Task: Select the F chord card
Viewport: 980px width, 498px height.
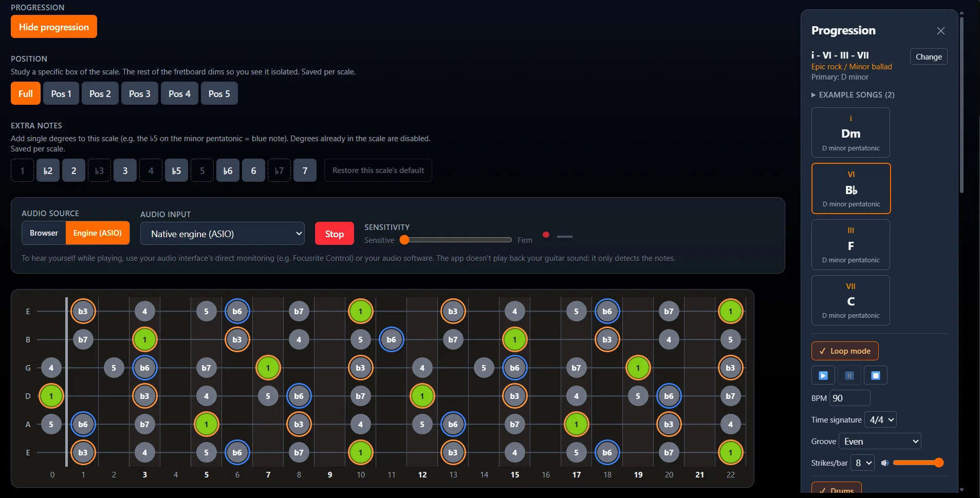Action: coord(850,244)
